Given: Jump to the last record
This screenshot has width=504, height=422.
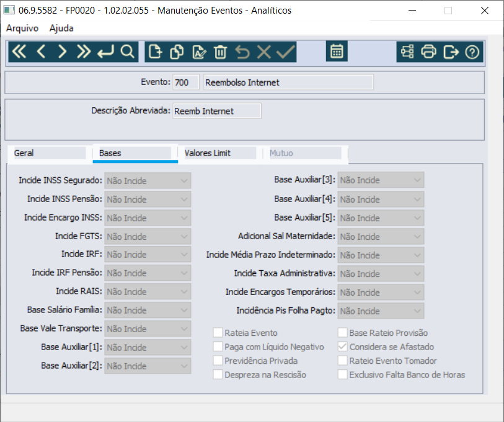Looking at the screenshot, I should tap(84, 52).
